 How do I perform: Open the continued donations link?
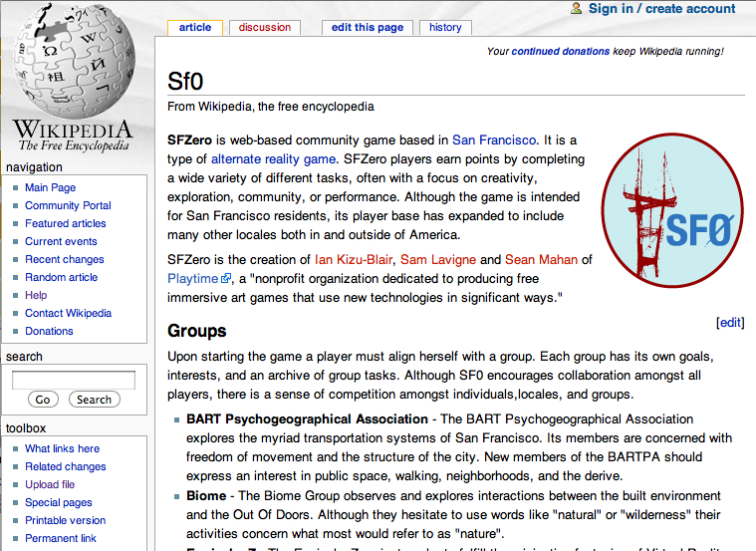point(560,51)
